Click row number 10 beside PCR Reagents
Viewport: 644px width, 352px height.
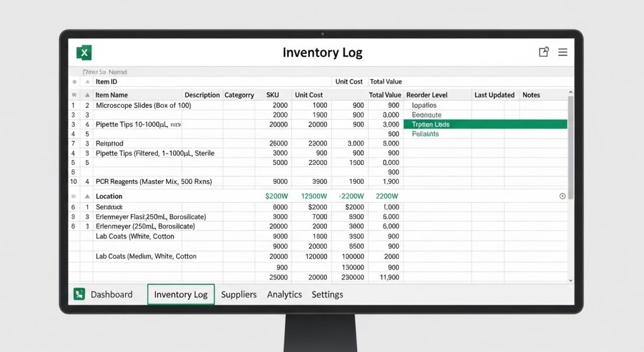74,181
